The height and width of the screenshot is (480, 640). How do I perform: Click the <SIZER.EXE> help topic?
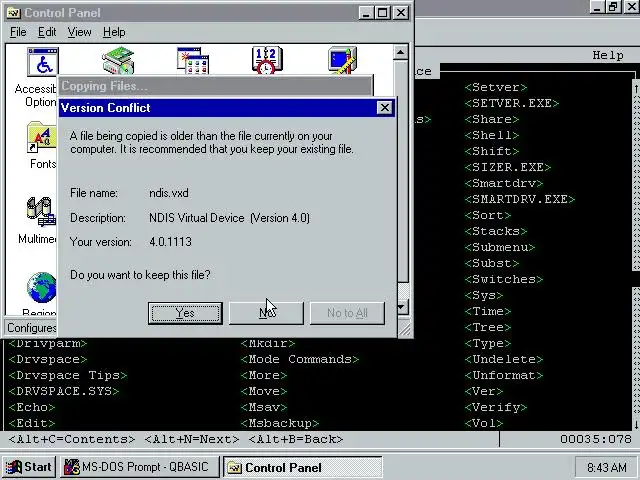point(508,167)
